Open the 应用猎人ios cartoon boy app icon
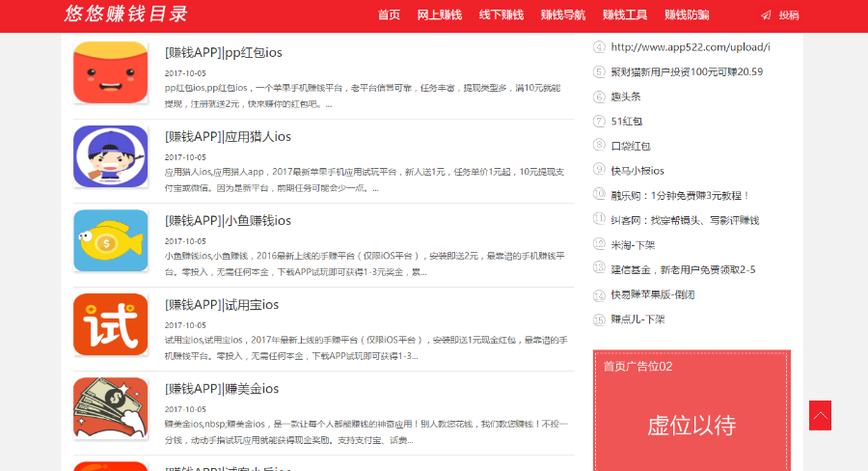 point(111,156)
